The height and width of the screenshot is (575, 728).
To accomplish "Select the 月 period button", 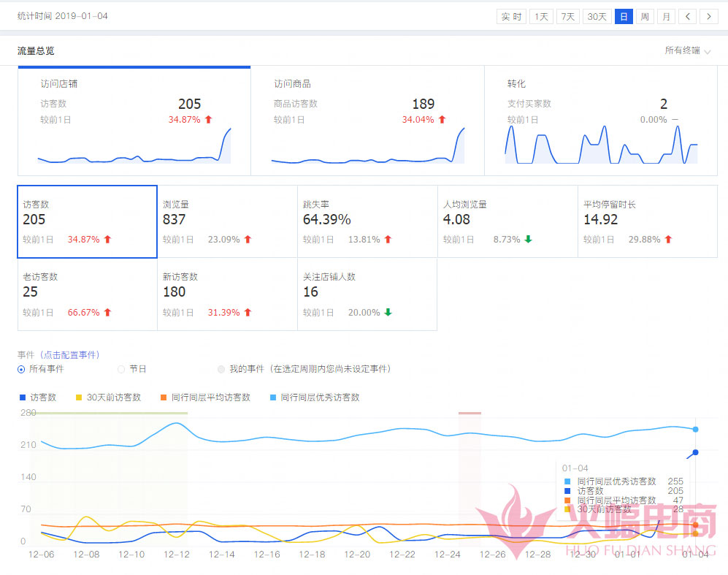I will 665,16.
